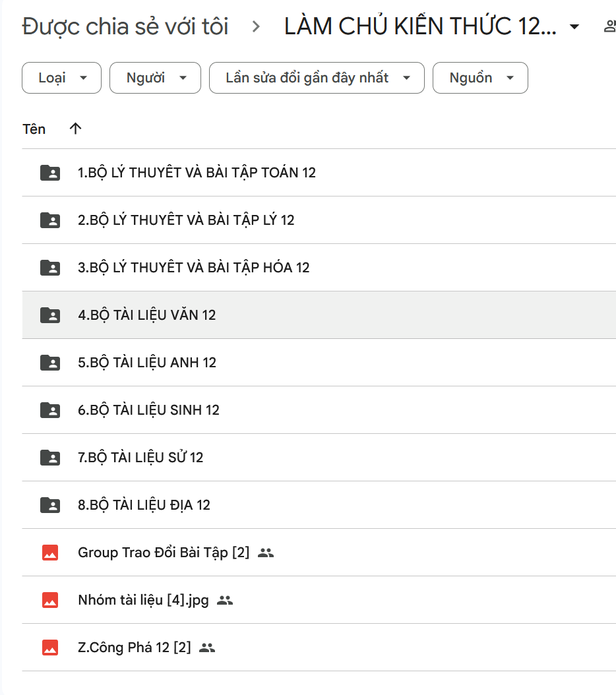Select 5.BỘ TÀI LIỆU ANH 12 folder
Screen dimensions: 616x695
147,363
